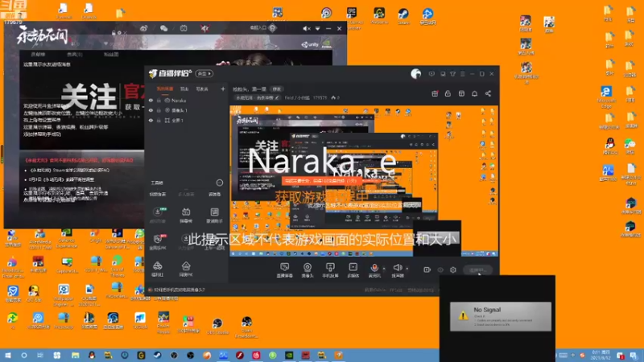The width and height of the screenshot is (644, 362).
Task: Switch to the 多人连麦 toolbox tab
Action: pos(186,194)
